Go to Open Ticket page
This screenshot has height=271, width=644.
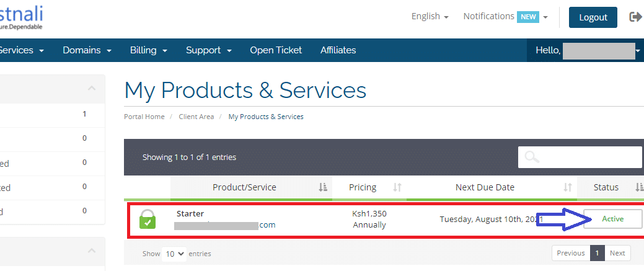[x=276, y=50]
